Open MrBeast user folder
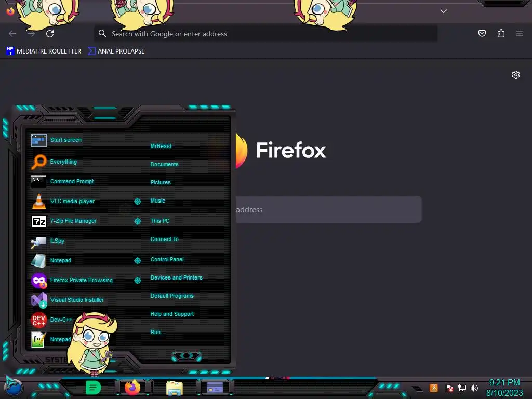The image size is (532, 399). [161, 146]
